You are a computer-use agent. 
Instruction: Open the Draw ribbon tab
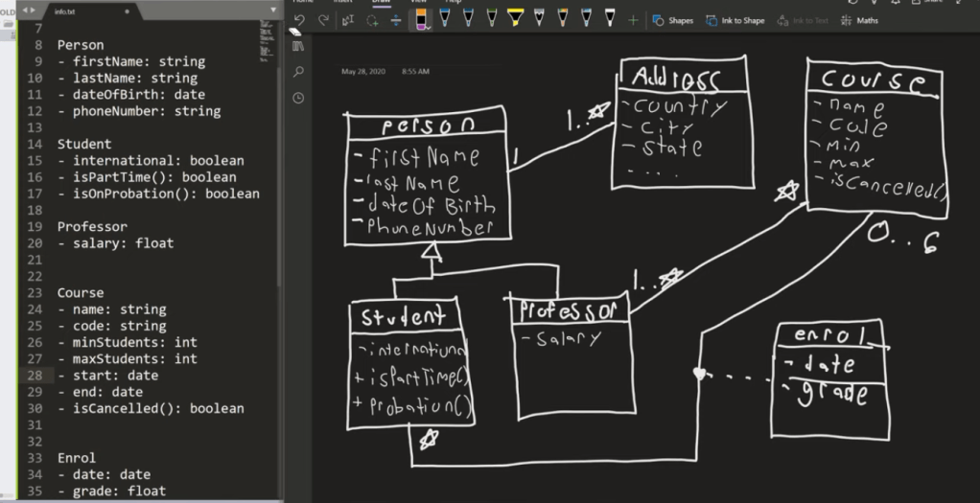click(x=381, y=2)
